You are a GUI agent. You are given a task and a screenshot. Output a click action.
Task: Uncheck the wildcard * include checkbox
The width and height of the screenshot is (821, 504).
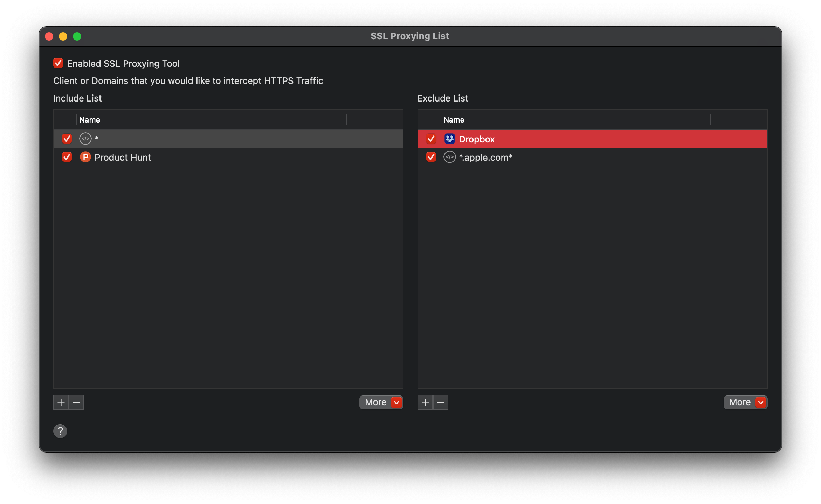point(67,139)
